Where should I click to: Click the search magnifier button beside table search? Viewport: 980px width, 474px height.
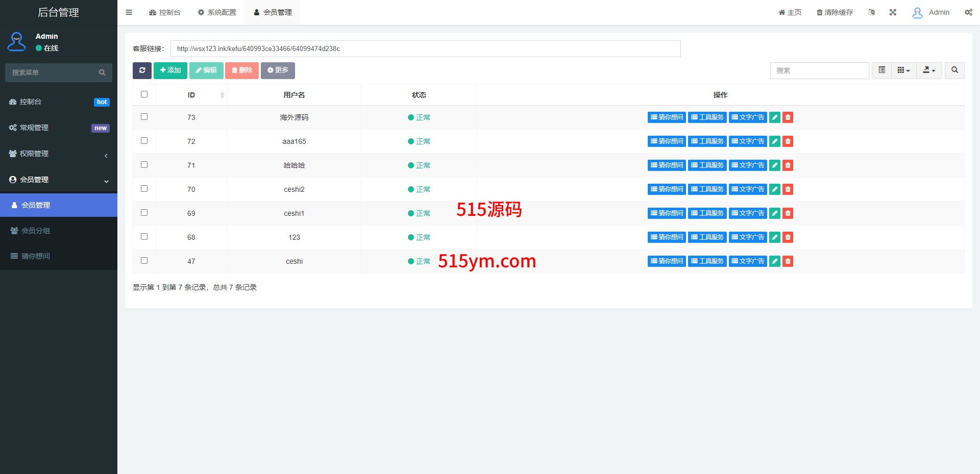[954, 70]
